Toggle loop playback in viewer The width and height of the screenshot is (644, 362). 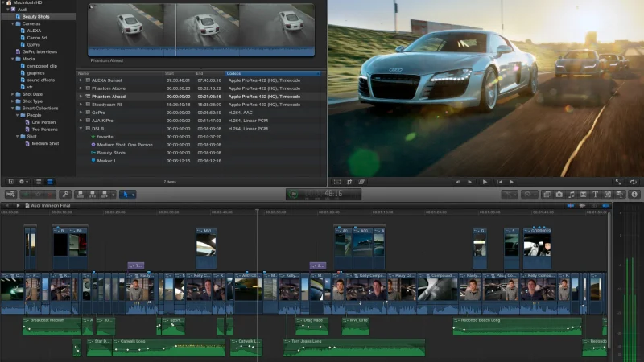tap(634, 182)
